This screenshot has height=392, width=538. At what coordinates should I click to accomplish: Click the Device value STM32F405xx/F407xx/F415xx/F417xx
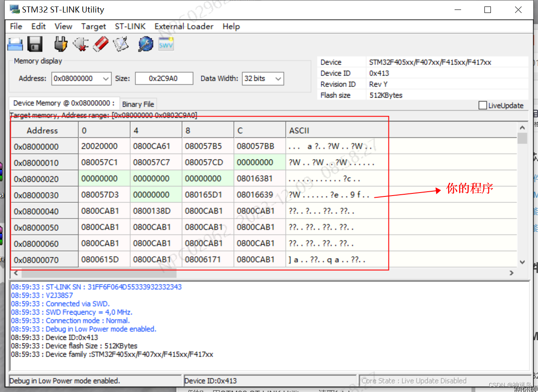point(430,62)
